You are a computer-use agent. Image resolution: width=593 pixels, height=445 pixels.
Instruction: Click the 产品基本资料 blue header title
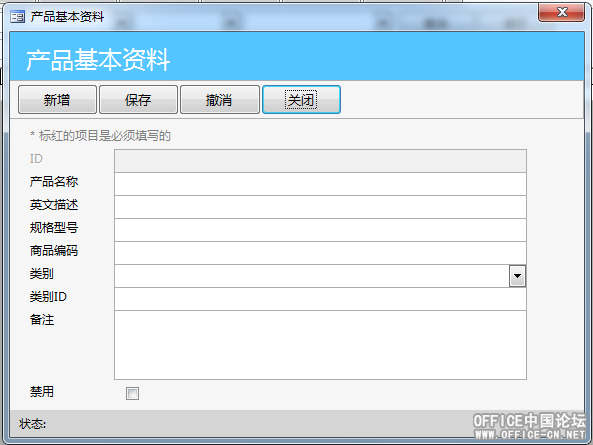pyautogui.click(x=98, y=60)
